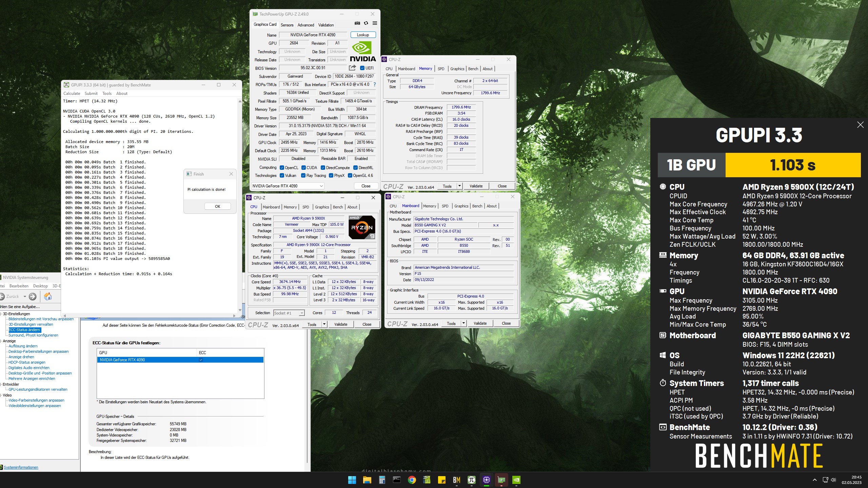The height and width of the screenshot is (488, 868).
Task: Open Tools dropdown arrow in CPU-Z CPU window
Action: coord(324,324)
